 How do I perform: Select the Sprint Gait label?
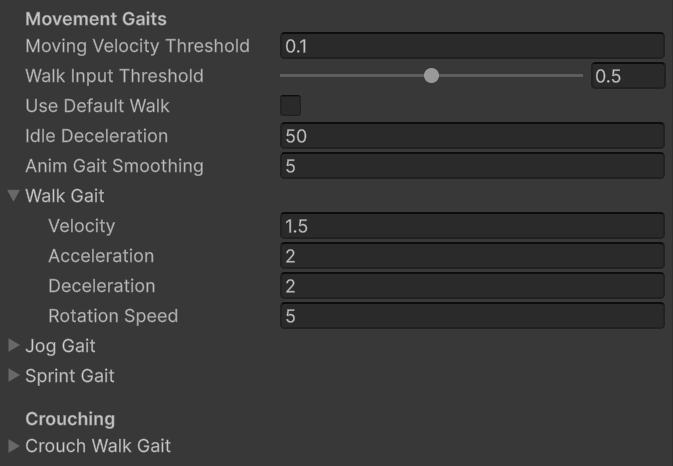(x=70, y=376)
